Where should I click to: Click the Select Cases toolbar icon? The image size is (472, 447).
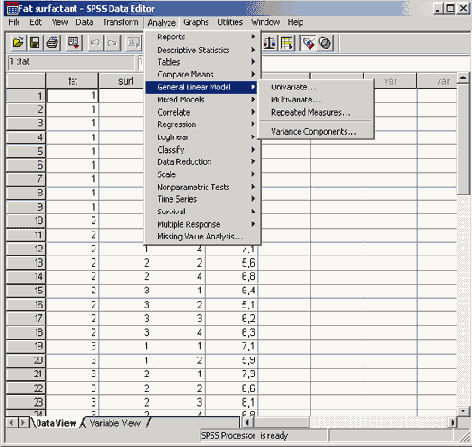[286, 43]
